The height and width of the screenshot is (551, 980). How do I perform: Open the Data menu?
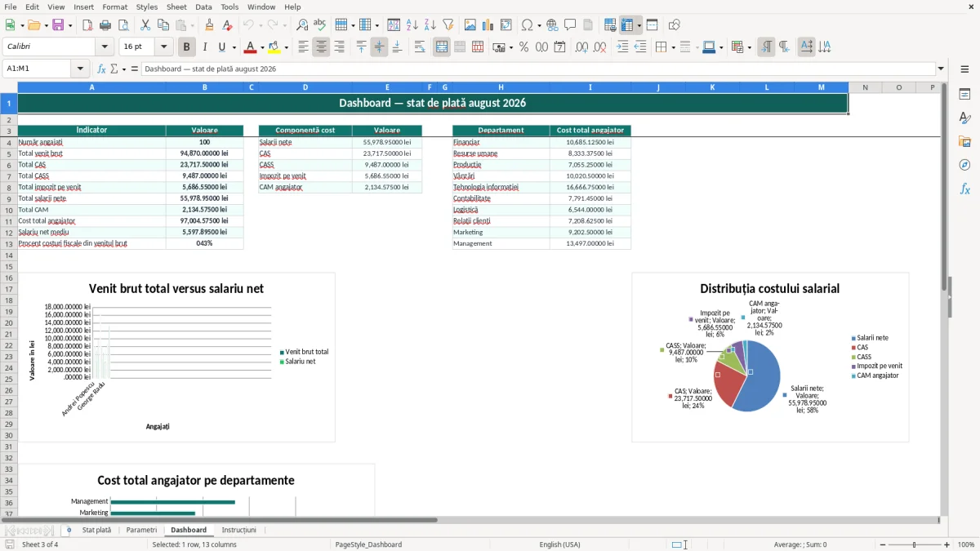coord(203,7)
